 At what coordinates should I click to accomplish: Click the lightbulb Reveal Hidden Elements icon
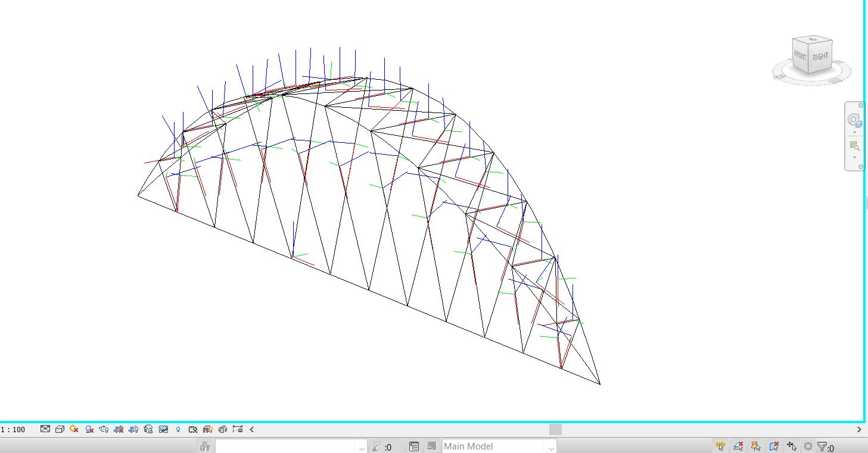coord(178,429)
